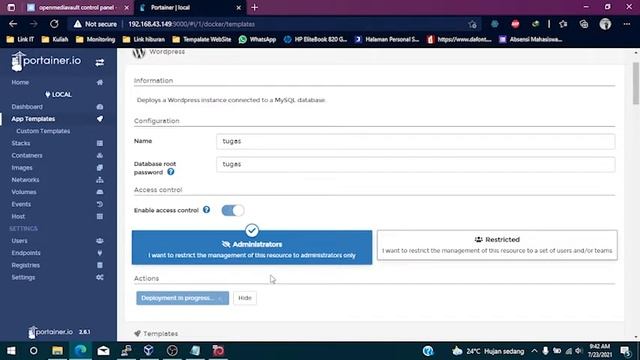
Task: Click the Portainer.io logo at top of sidebar
Action: pos(46,61)
